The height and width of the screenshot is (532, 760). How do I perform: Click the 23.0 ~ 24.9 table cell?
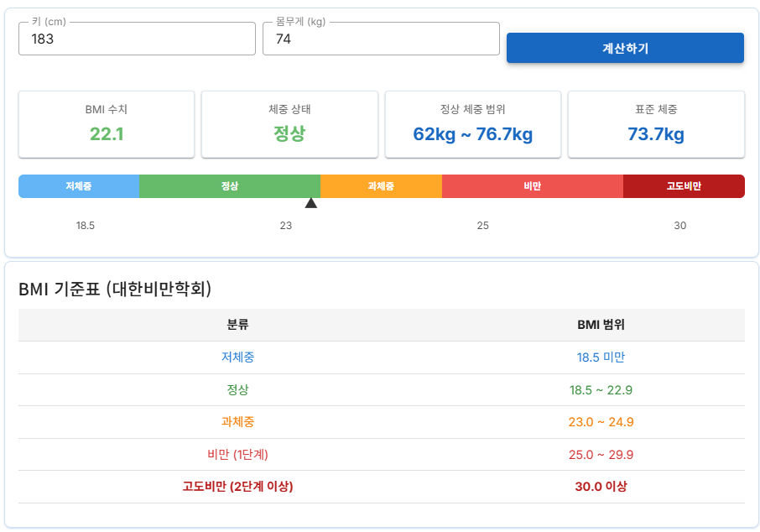coord(601,422)
